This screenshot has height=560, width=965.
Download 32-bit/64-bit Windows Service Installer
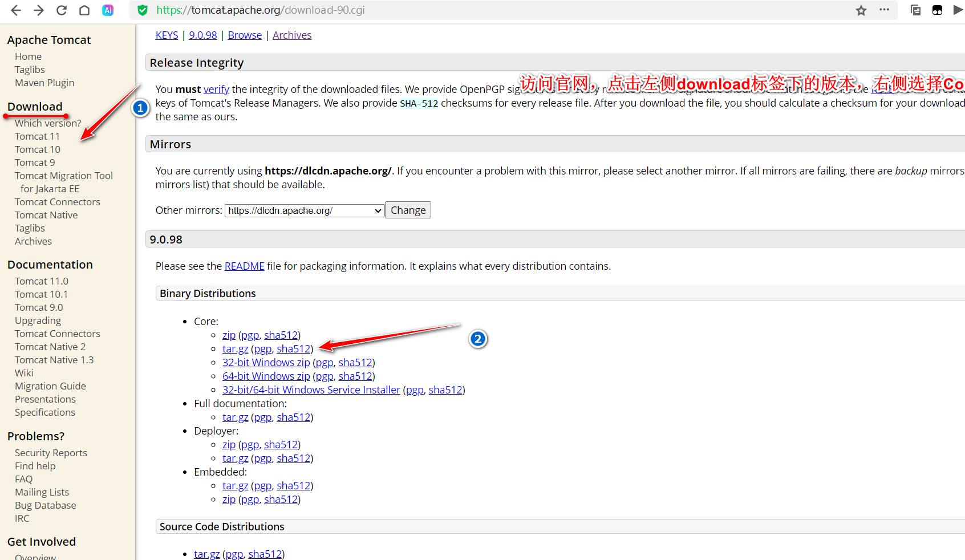pos(311,389)
